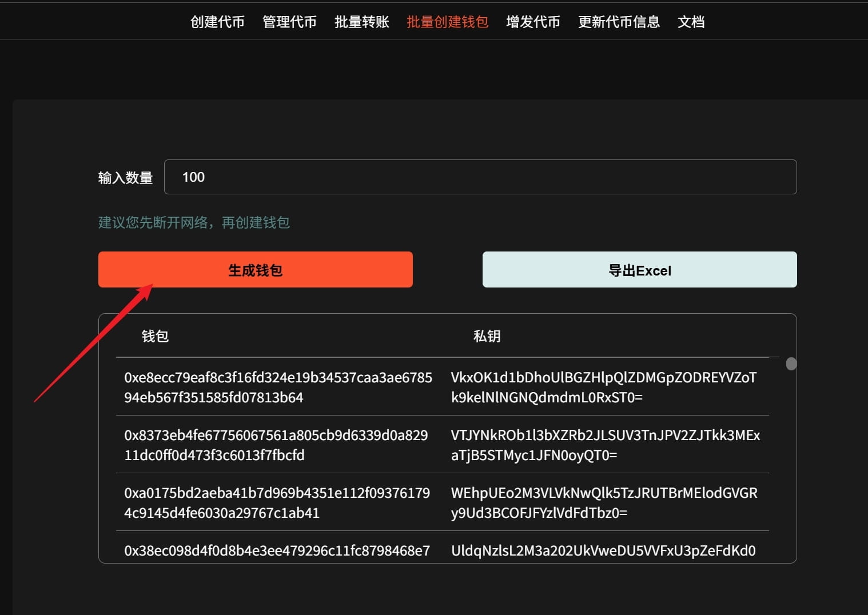Open the 文档 link
Image resolution: width=868 pixels, height=615 pixels.
(691, 22)
